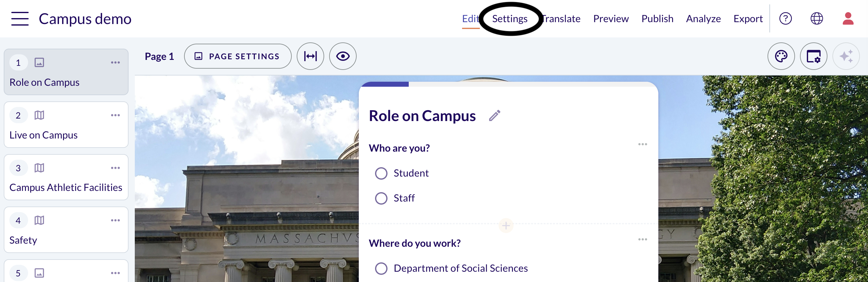Viewport: 868px width, 282px height.
Task: Switch to the Edit tab
Action: click(x=471, y=19)
